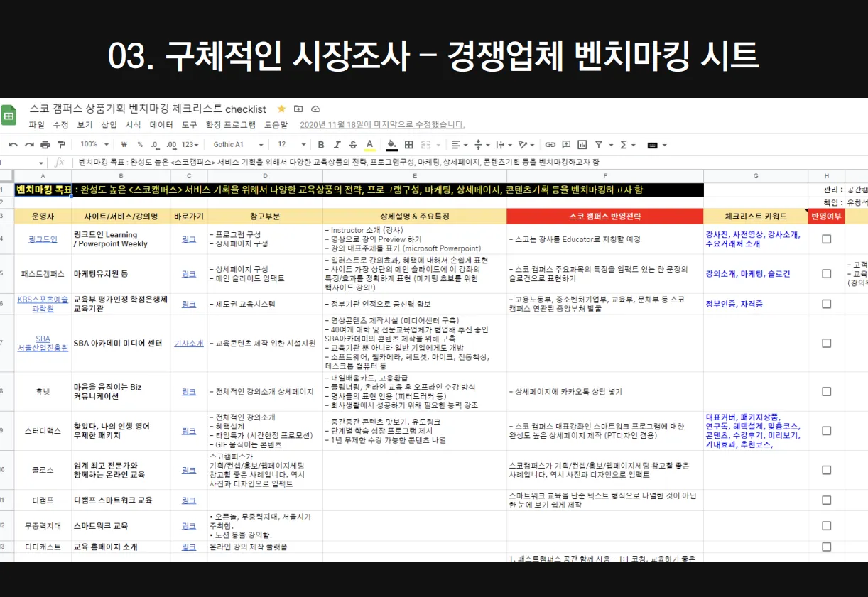
Task: Tick the checkbox in KBS스포츠예술과학원 row
Action: pos(826,304)
